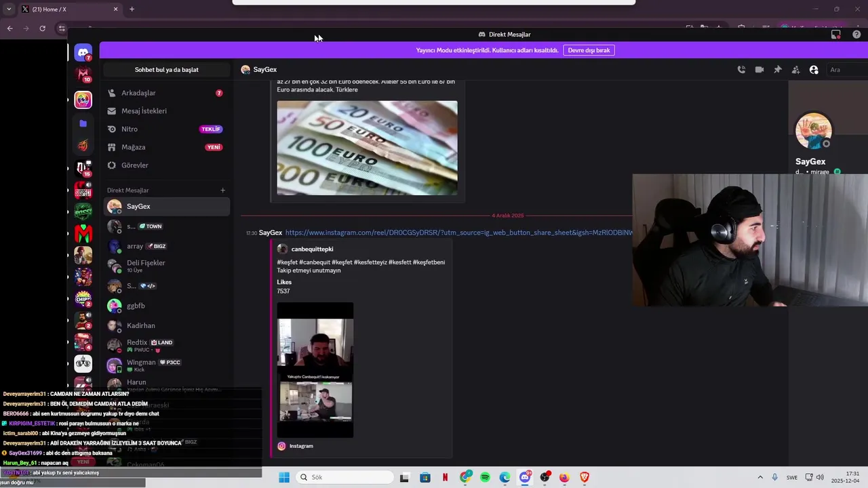Create new DM with plus icon

coord(222,190)
